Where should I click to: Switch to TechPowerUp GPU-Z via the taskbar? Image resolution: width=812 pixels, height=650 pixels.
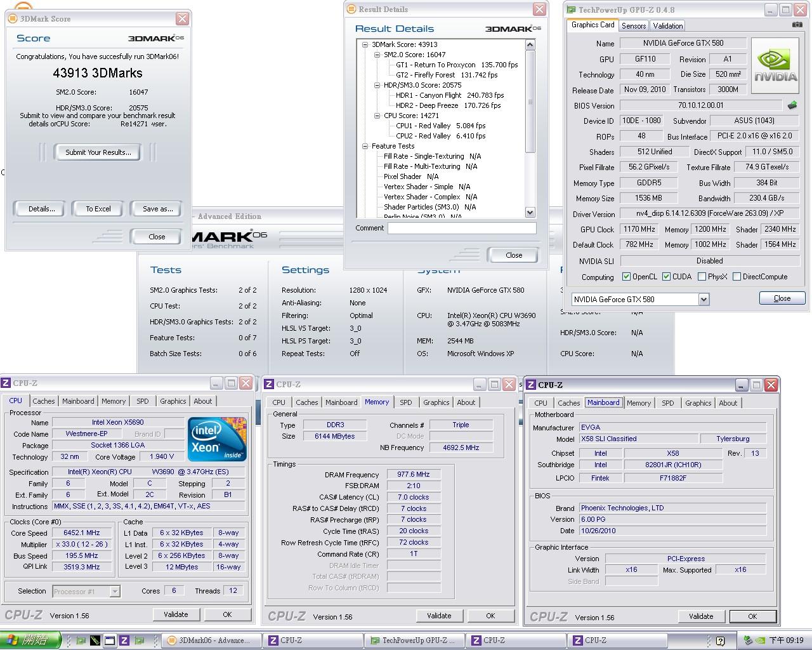pyautogui.click(x=414, y=640)
